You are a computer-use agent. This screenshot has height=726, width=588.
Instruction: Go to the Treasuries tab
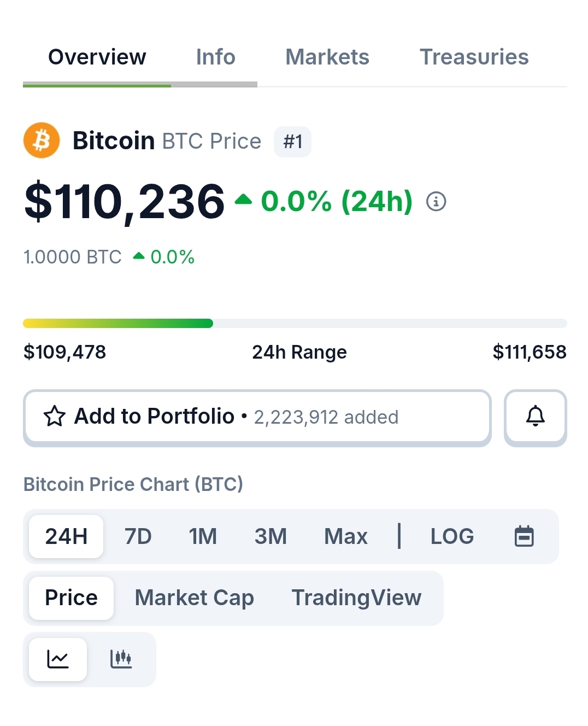[x=474, y=57]
